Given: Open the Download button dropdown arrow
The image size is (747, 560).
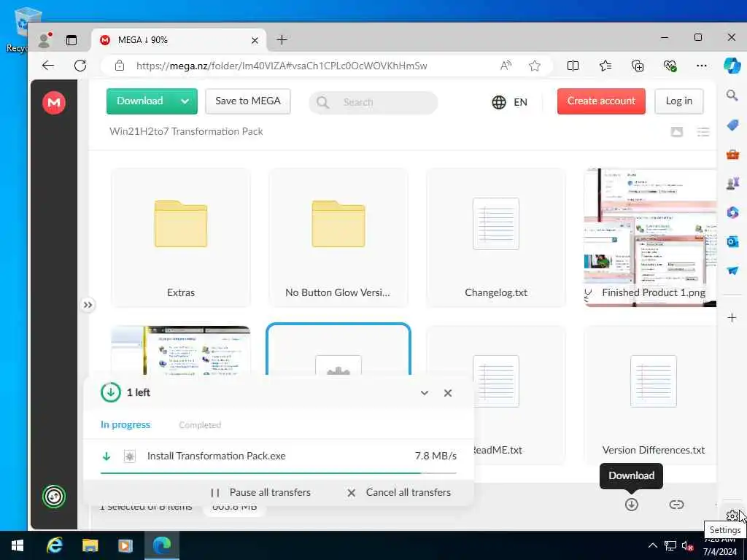Looking at the screenshot, I should 185,101.
